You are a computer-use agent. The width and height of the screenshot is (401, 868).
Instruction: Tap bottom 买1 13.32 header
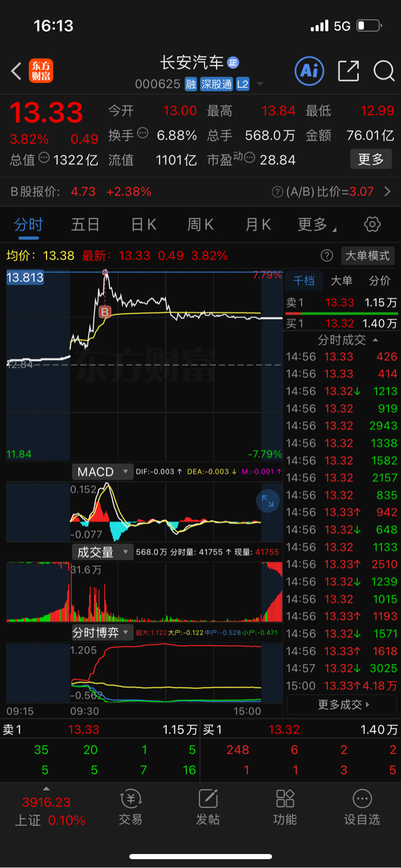point(300,730)
